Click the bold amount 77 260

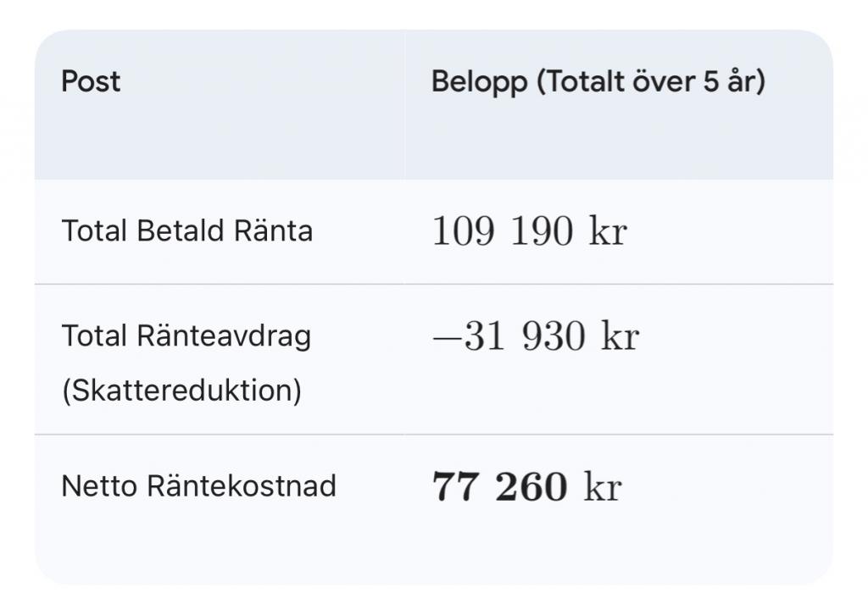pos(499,487)
